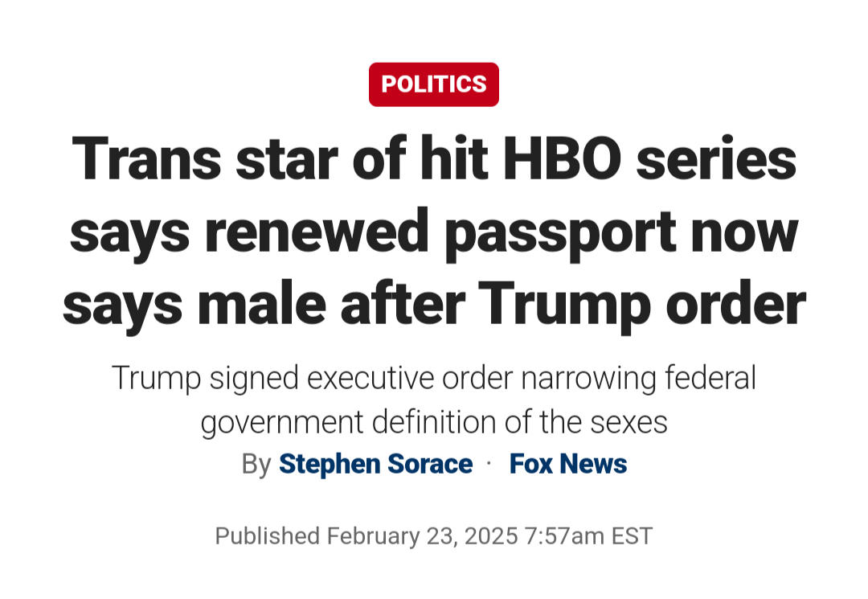Click the dot separator between author and source

(489, 463)
